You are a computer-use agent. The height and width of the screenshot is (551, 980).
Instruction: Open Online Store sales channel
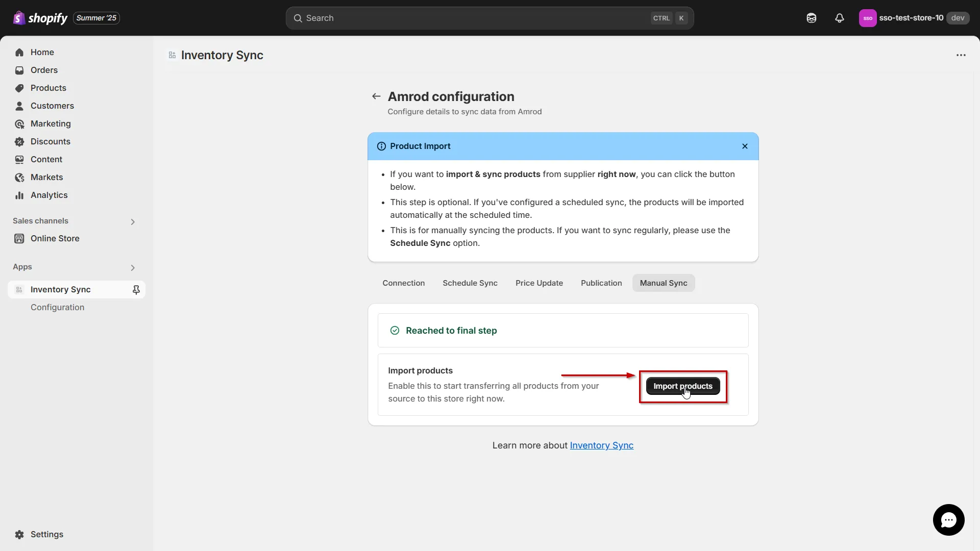(77, 238)
